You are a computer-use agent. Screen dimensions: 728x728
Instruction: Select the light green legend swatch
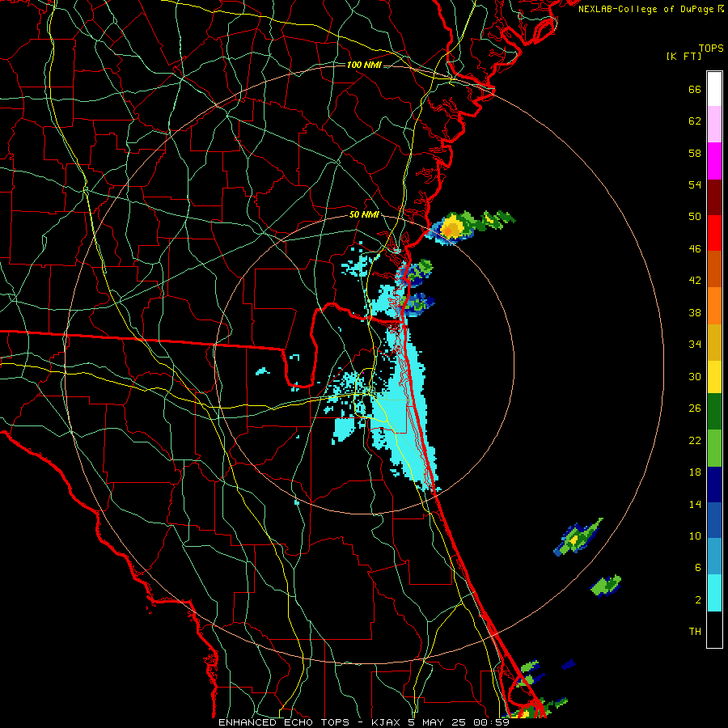tap(714, 448)
